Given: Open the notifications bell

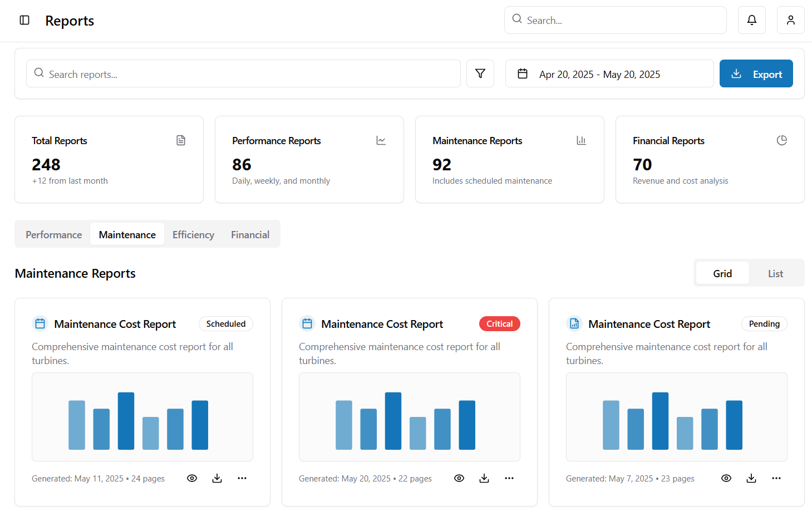Looking at the screenshot, I should point(751,20).
